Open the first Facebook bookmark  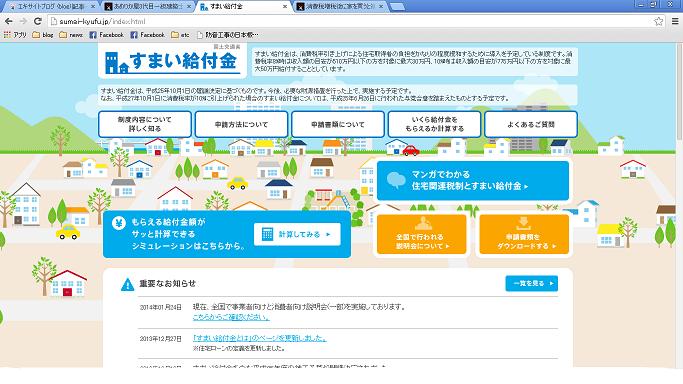[106, 35]
